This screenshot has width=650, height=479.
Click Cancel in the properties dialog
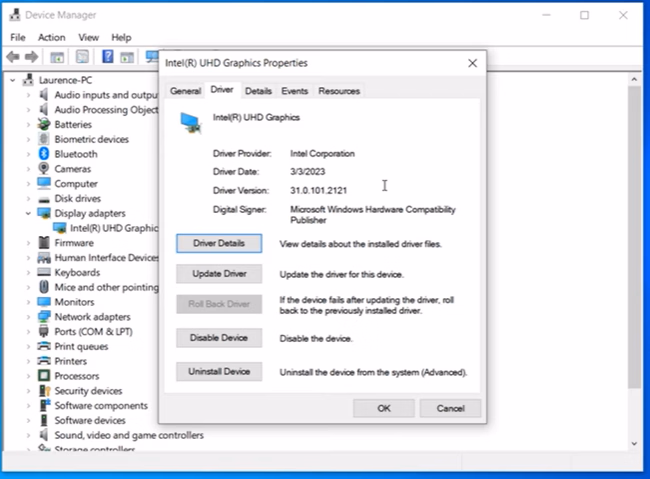[451, 408]
